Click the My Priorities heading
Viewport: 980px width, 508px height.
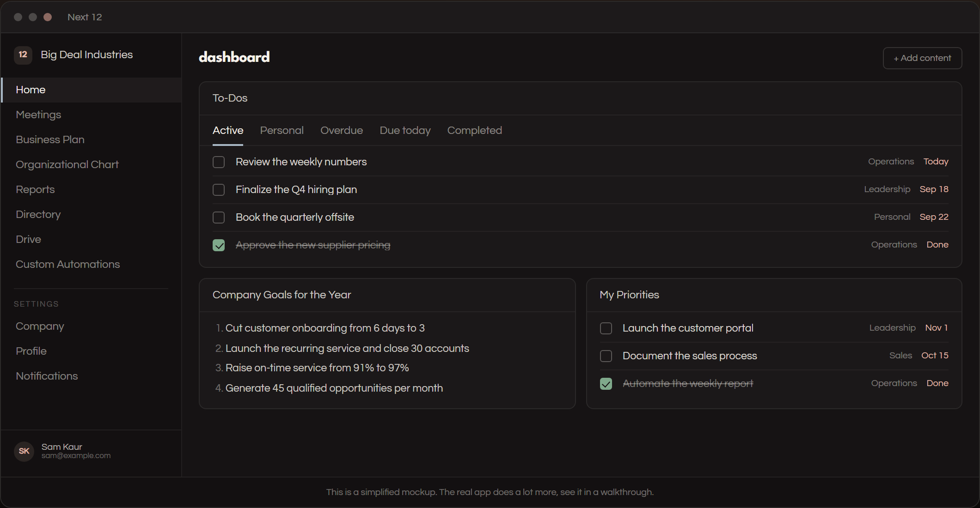629,295
